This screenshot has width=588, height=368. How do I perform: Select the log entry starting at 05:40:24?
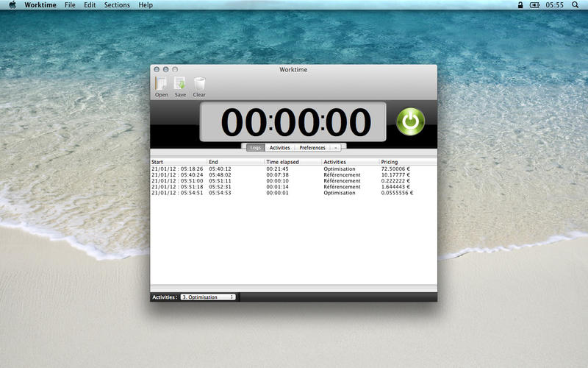(293, 175)
